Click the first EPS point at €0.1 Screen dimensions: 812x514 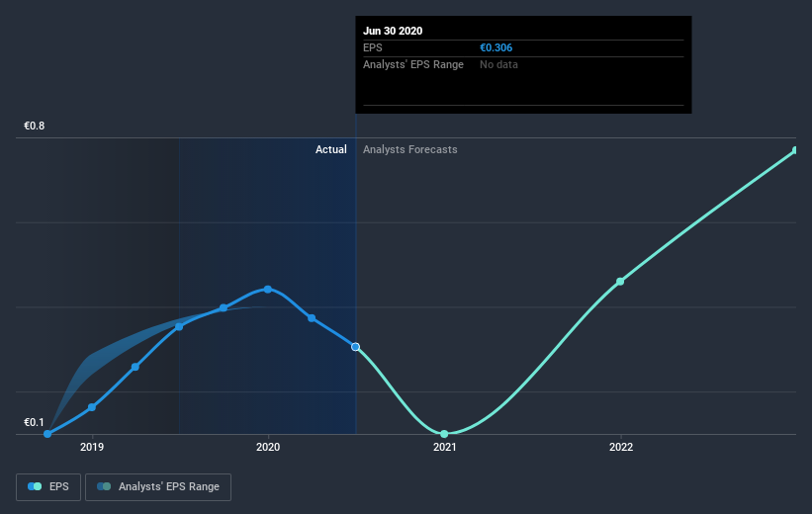coord(47,434)
